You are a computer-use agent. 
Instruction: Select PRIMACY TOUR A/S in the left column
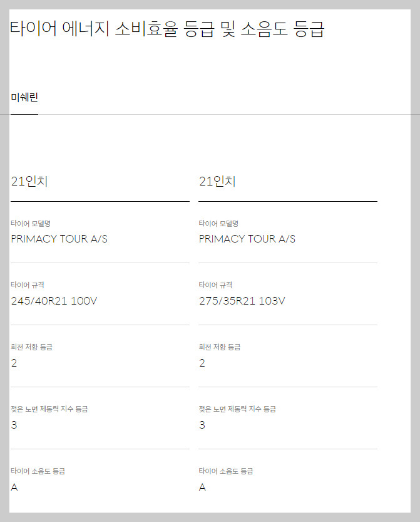pyautogui.click(x=59, y=239)
